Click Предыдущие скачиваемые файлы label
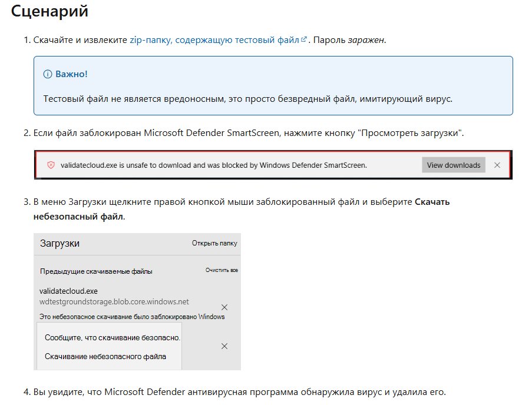 [x=96, y=271]
